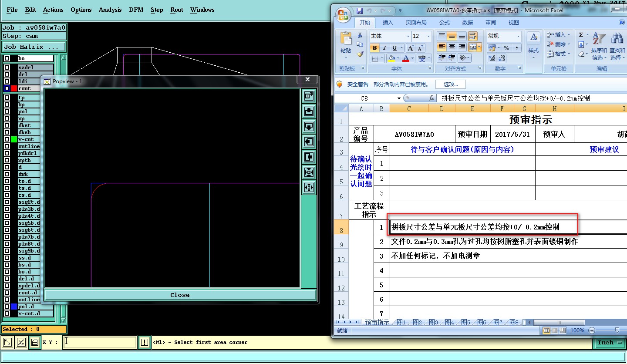Viewport: 627px width, 364px height.
Task: Click the Sort and Filter icon
Action: 599,39
